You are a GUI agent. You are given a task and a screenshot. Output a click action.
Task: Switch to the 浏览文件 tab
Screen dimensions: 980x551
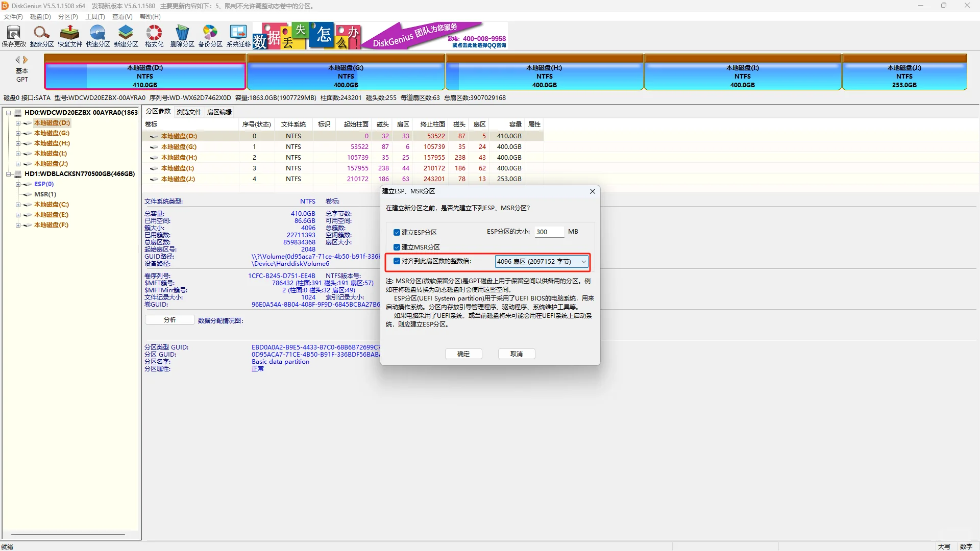click(x=189, y=112)
